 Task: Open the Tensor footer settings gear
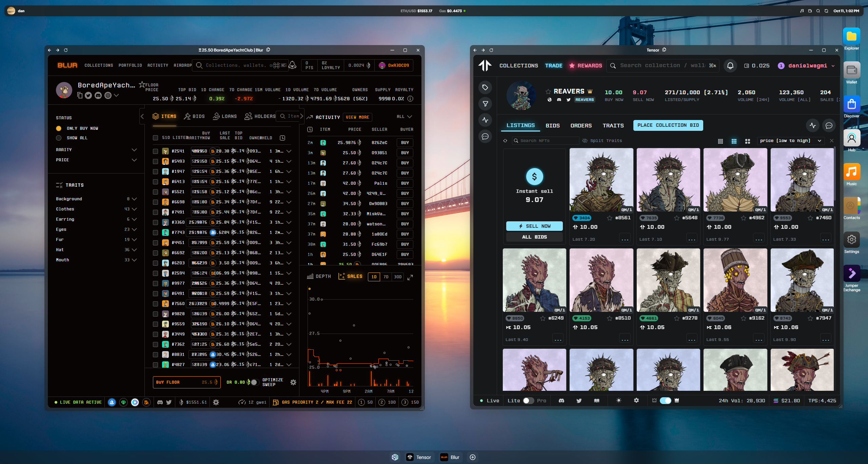click(636, 401)
